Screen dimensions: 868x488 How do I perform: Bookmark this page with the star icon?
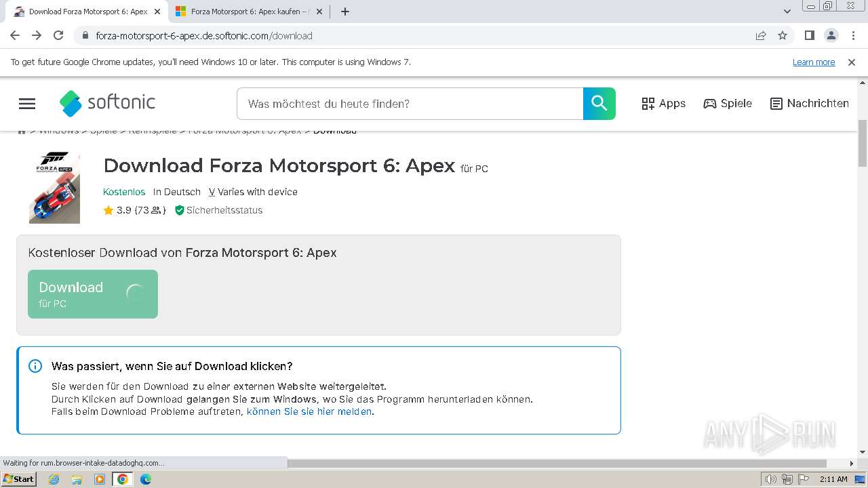[783, 36]
